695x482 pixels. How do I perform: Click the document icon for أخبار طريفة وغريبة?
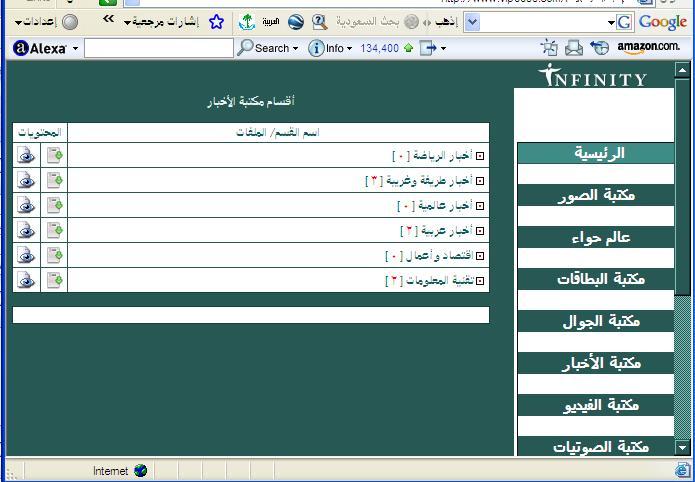tap(54, 180)
